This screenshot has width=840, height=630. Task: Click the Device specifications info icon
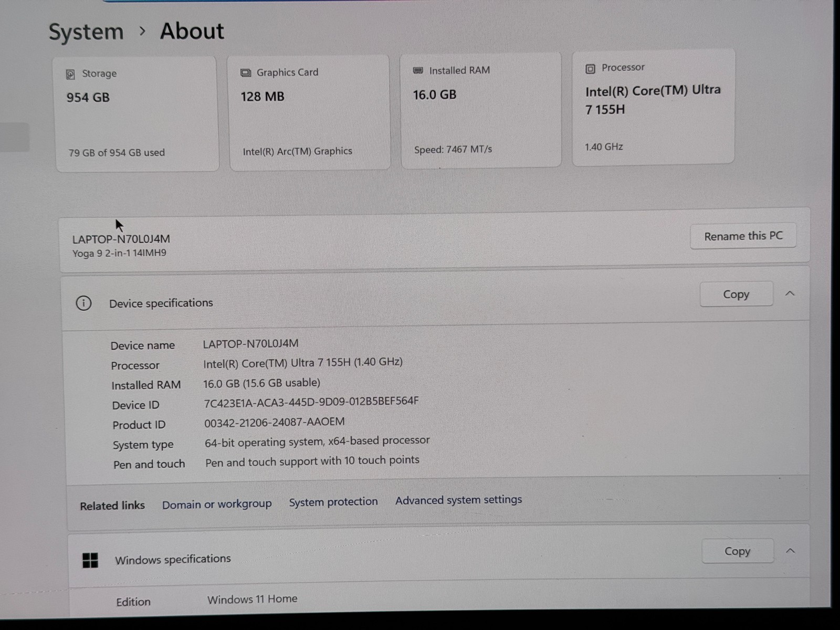[x=83, y=303]
